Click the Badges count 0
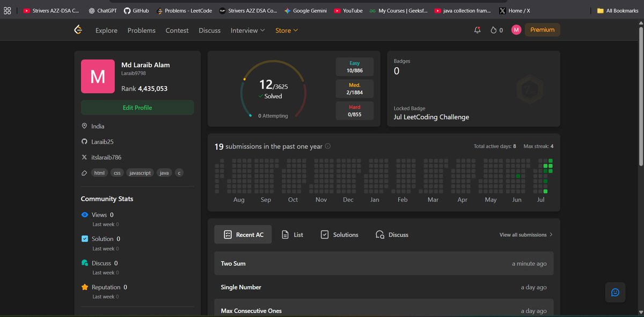Screen dimensions: 644x317 coord(397,71)
